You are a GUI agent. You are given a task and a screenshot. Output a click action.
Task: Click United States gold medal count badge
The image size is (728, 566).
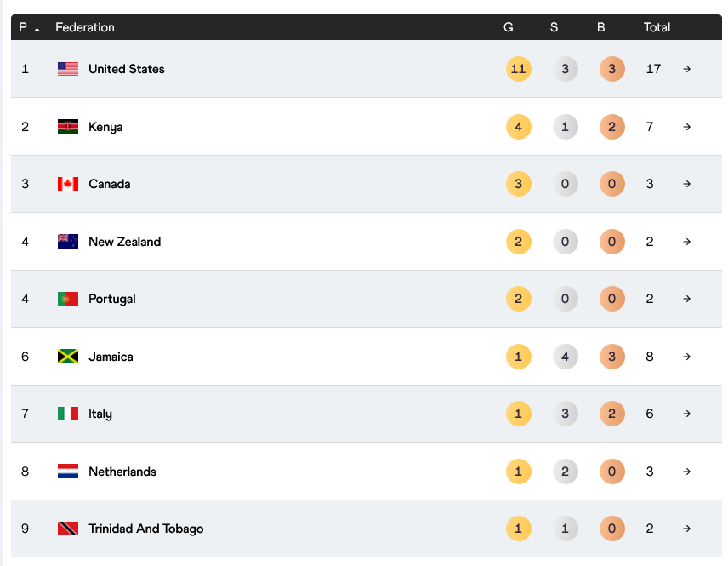click(x=518, y=69)
